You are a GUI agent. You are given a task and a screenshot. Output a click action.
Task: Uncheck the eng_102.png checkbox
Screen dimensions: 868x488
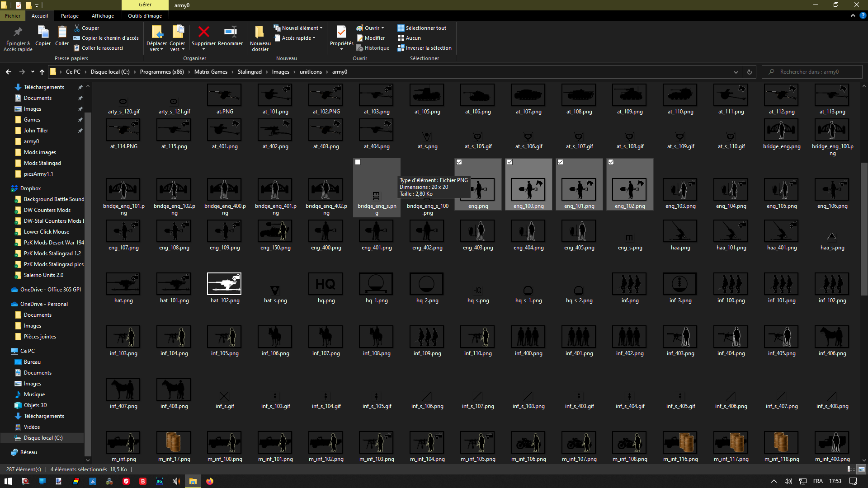pyautogui.click(x=611, y=162)
